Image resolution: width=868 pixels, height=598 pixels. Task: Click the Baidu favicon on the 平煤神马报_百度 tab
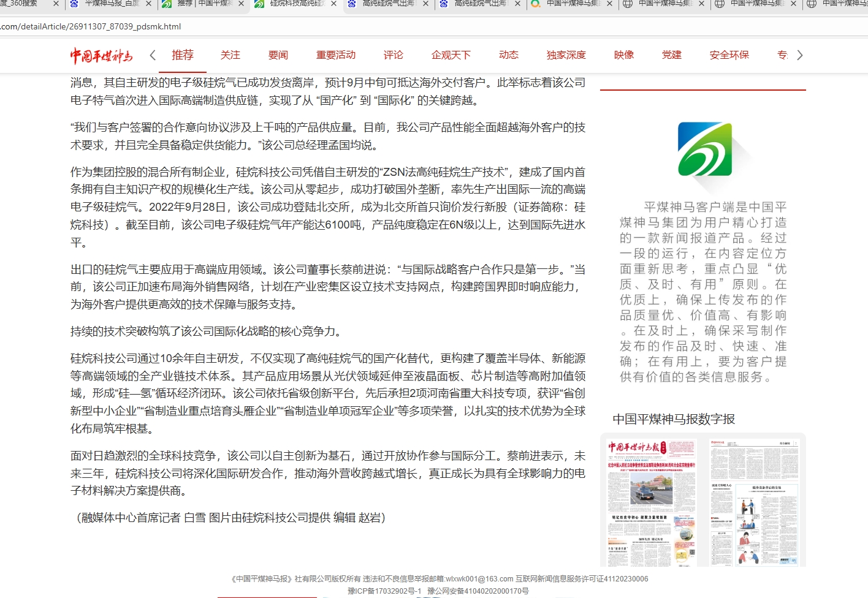click(x=75, y=4)
